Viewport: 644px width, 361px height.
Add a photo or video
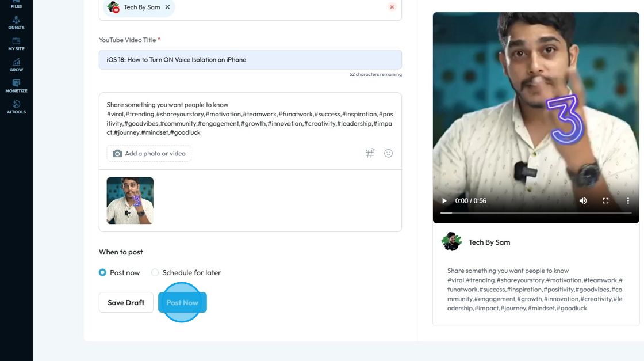click(x=149, y=153)
